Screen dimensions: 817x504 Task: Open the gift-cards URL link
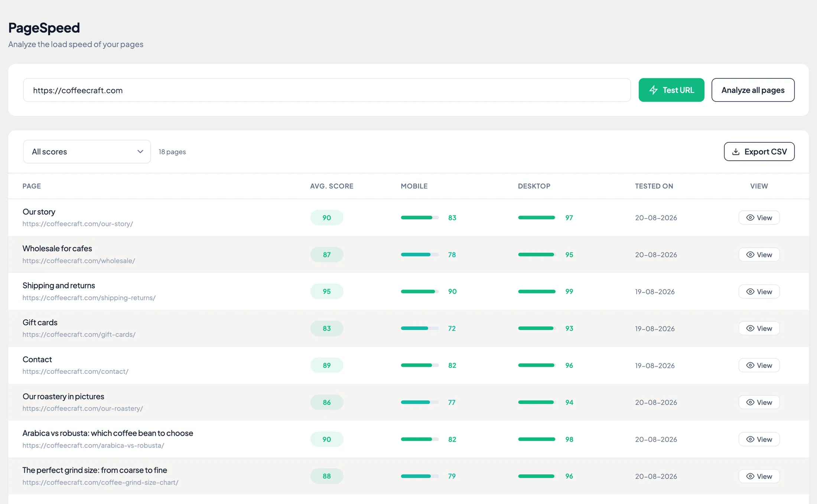point(79,334)
